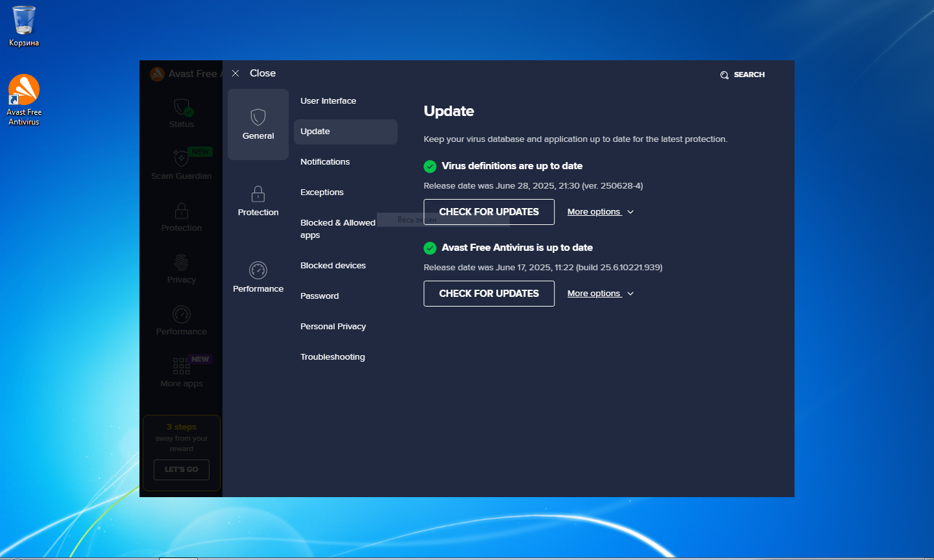Viewport: 934px width, 560px height.
Task: Check for updates to virus definitions
Action: coord(489,212)
